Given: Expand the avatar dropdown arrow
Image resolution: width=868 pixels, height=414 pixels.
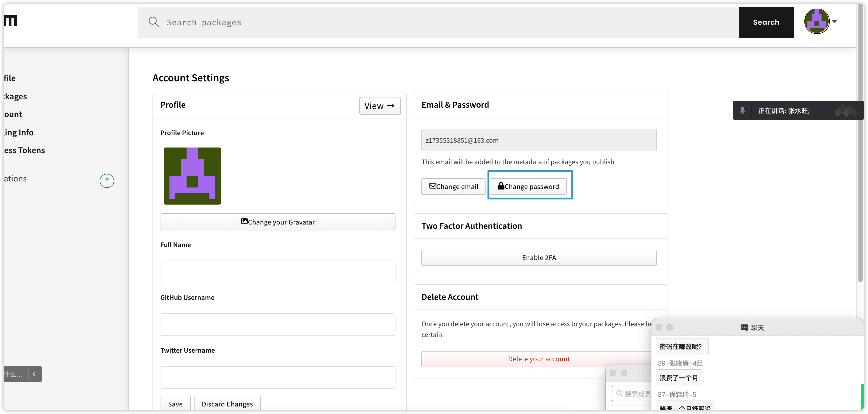Looking at the screenshot, I should (834, 21).
